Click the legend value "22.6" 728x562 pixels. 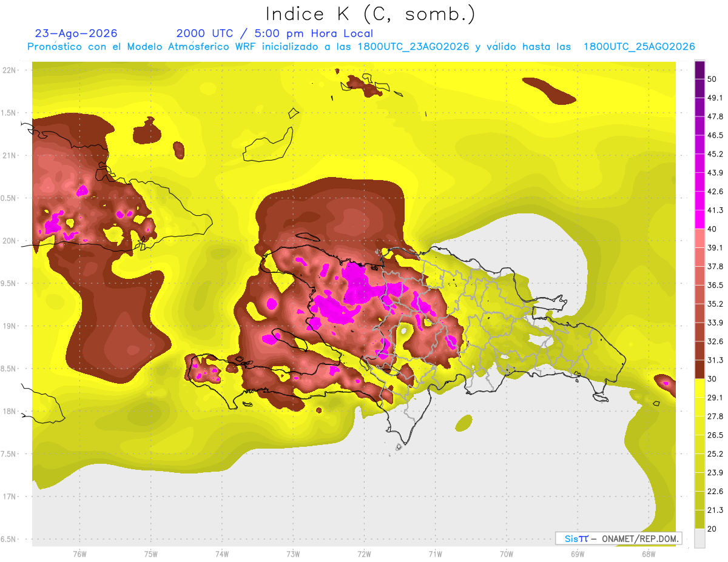click(x=715, y=491)
